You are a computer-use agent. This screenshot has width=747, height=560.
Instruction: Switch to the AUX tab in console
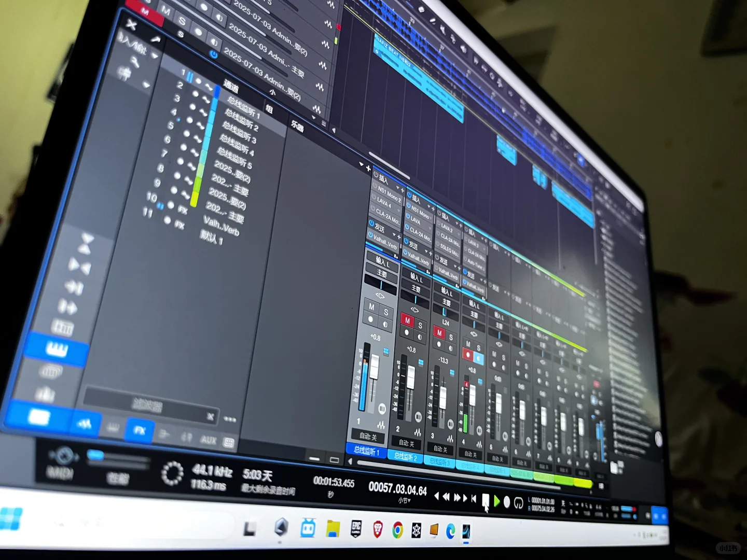(208, 440)
